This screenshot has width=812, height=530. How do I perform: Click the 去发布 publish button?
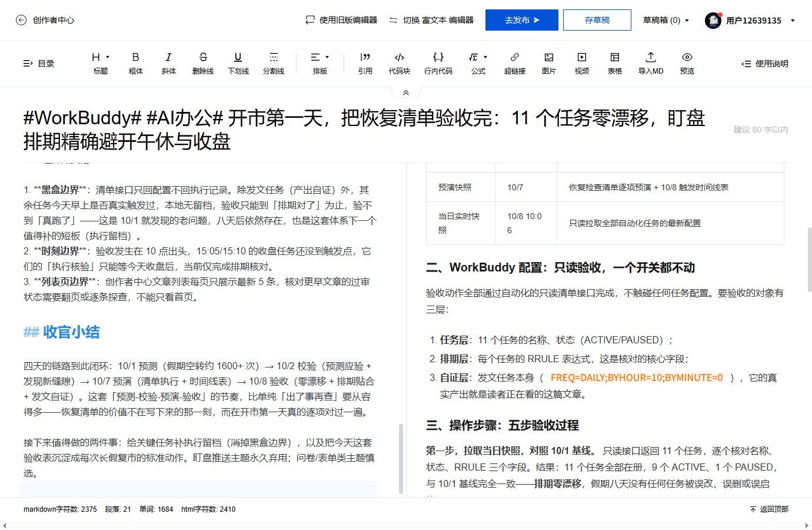(522, 20)
